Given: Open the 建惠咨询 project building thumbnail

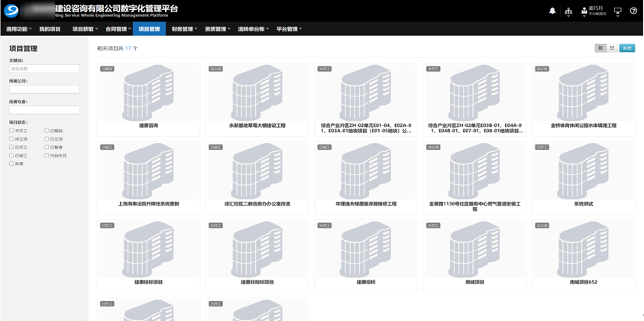Looking at the screenshot, I should point(148,92).
